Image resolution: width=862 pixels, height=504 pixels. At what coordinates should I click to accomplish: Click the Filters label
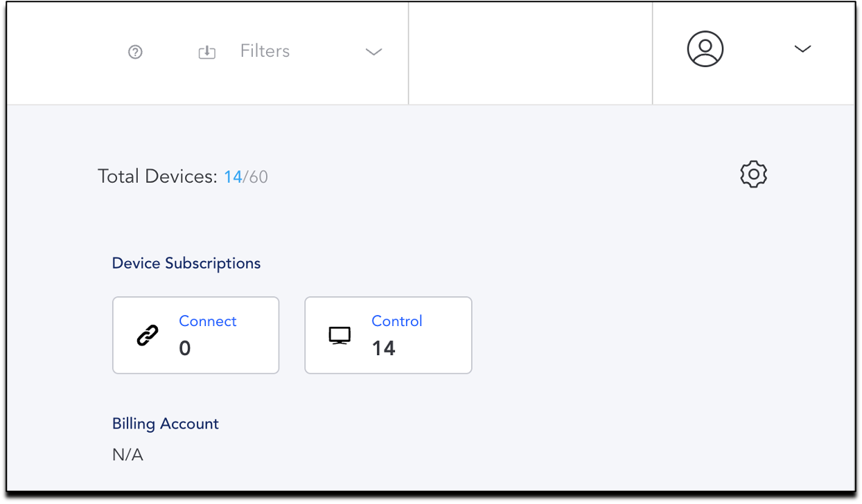[265, 51]
